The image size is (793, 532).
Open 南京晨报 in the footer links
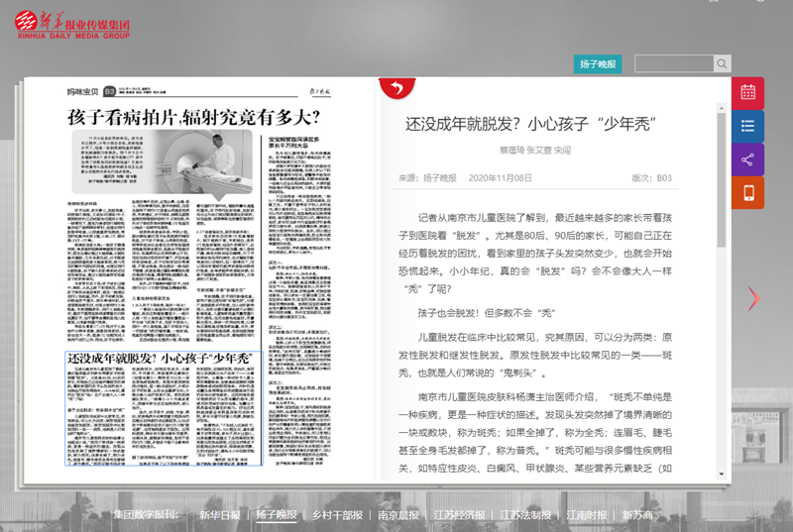click(398, 515)
